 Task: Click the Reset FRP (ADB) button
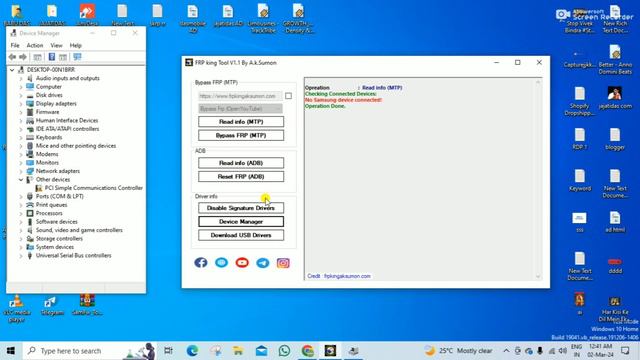pyautogui.click(x=241, y=176)
